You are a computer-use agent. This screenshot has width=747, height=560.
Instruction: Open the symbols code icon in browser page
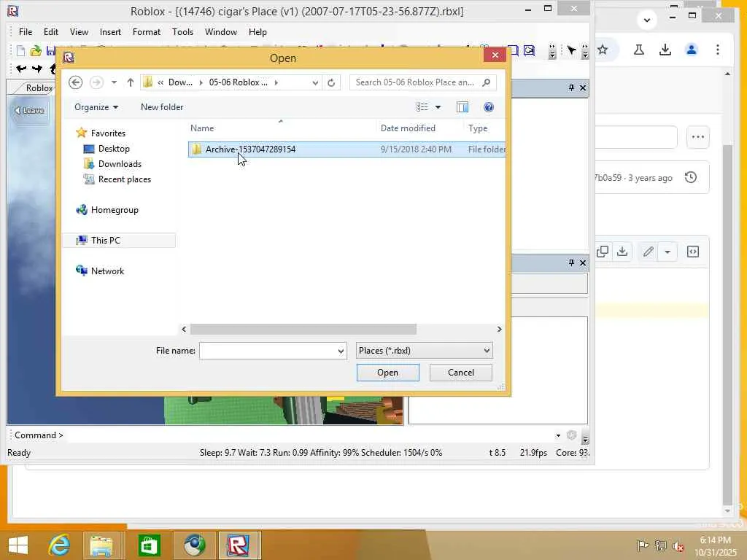point(693,252)
